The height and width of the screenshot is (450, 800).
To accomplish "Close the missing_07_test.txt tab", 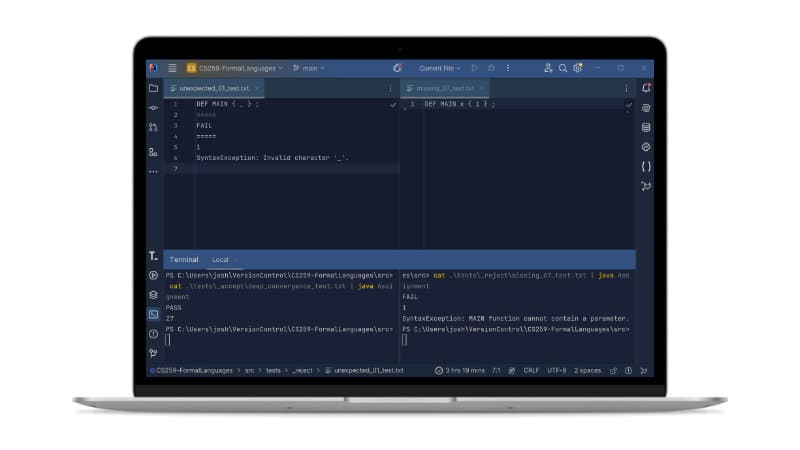I will click(481, 88).
